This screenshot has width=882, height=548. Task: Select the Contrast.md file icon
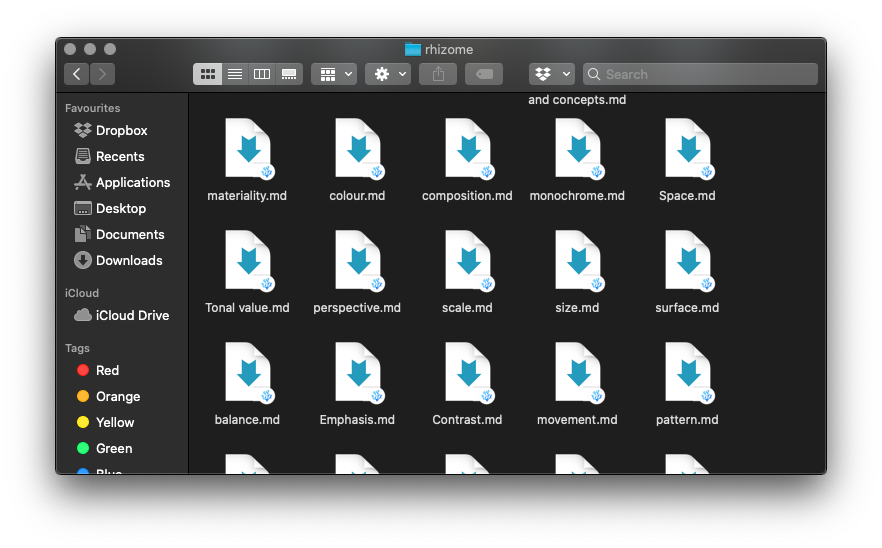pyautogui.click(x=468, y=373)
